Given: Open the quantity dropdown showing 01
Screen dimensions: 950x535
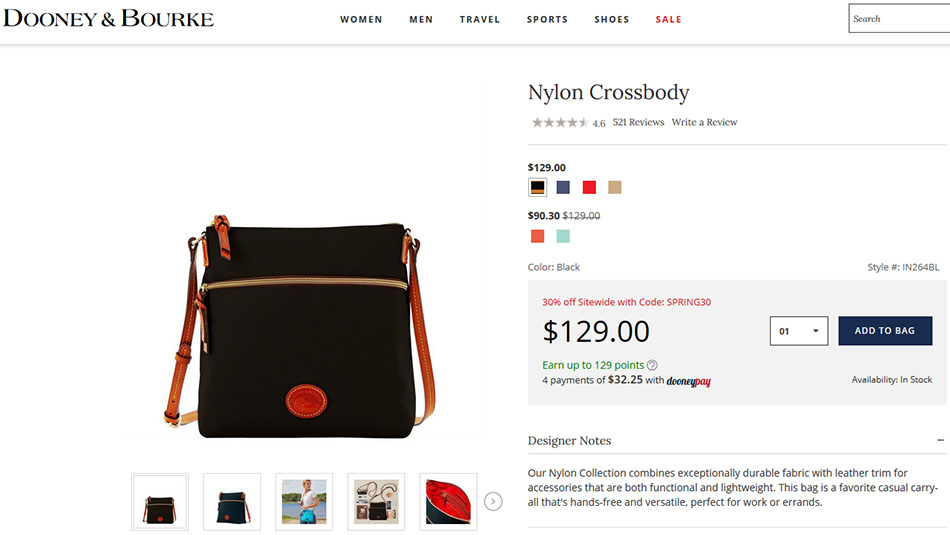Looking at the screenshot, I should click(x=799, y=331).
